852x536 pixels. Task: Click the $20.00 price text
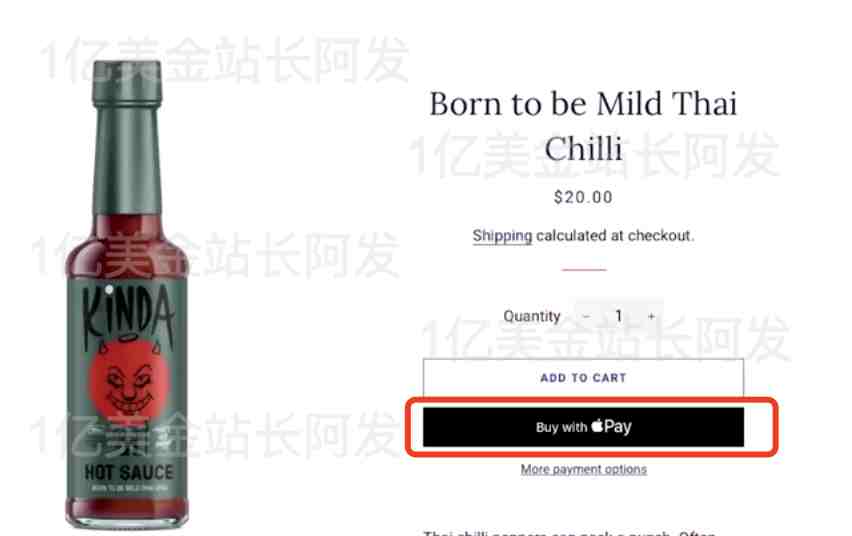click(583, 197)
